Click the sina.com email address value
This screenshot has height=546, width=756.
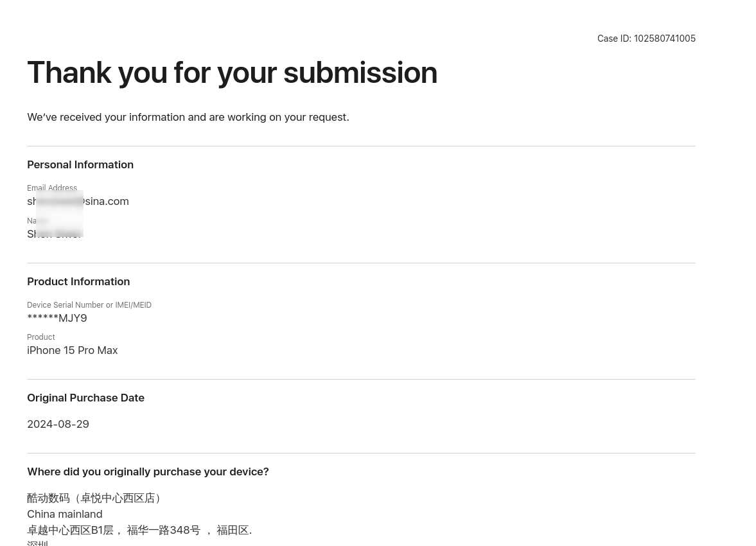pyautogui.click(x=78, y=202)
